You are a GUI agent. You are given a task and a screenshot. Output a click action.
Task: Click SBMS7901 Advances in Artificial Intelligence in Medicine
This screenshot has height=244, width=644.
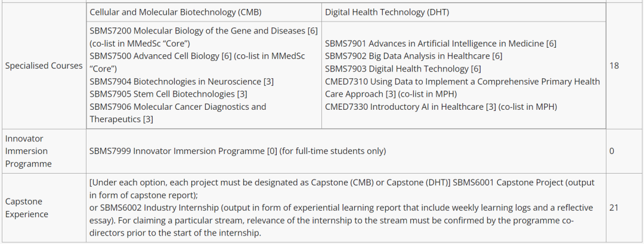441,44
